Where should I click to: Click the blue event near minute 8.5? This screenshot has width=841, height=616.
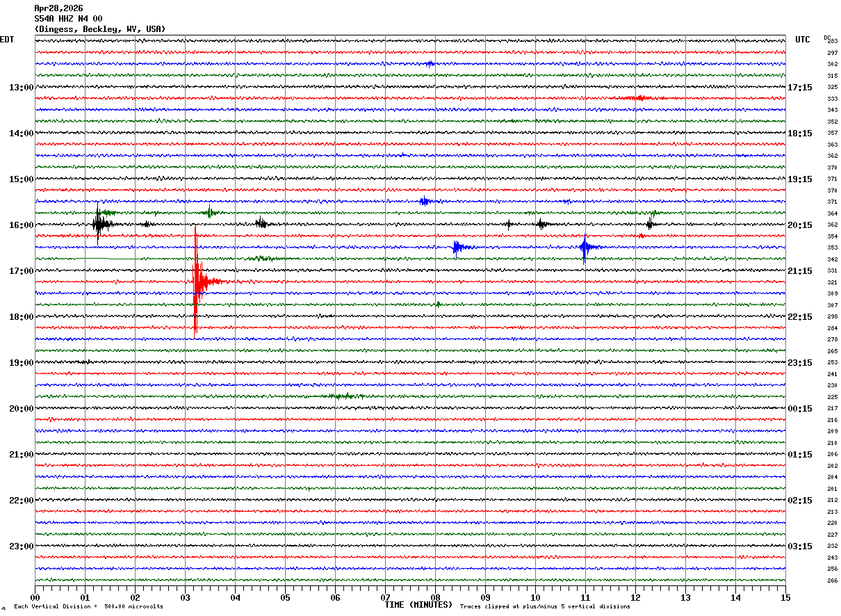pyautogui.click(x=457, y=247)
